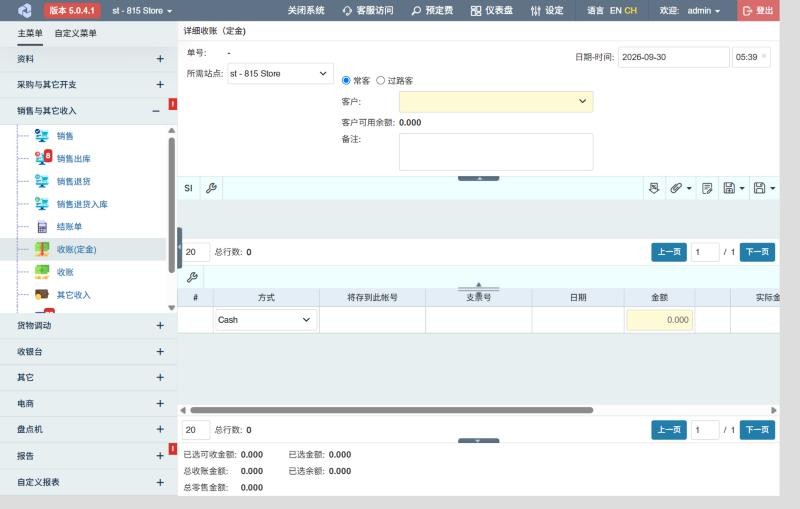The height and width of the screenshot is (509, 800).
Task: Open the 客户 customer dropdown
Action: click(496, 101)
